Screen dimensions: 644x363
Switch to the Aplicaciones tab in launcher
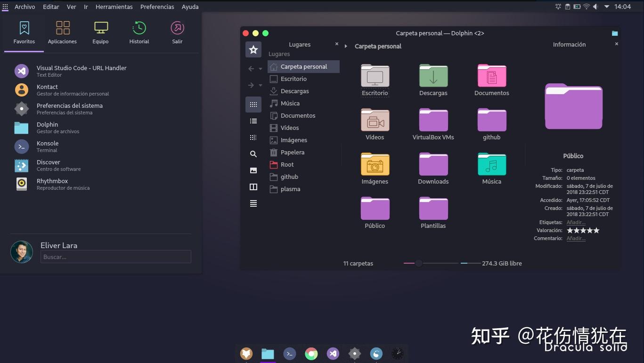(x=62, y=32)
